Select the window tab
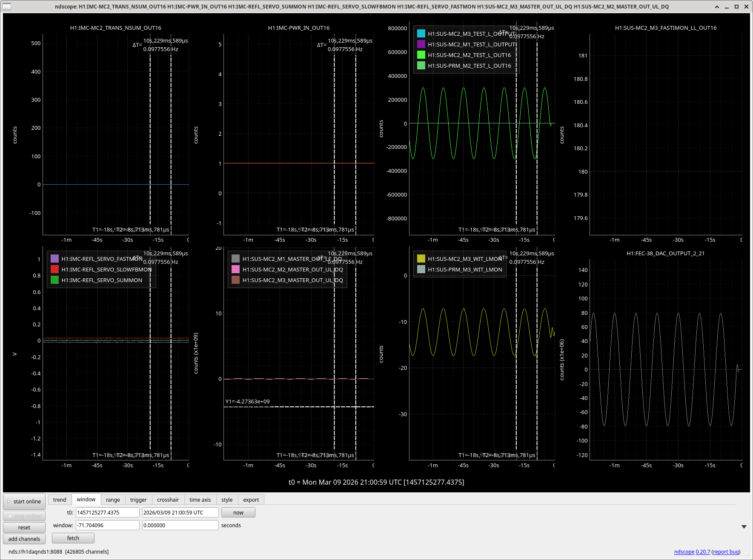The height and width of the screenshot is (560, 753). tap(86, 499)
